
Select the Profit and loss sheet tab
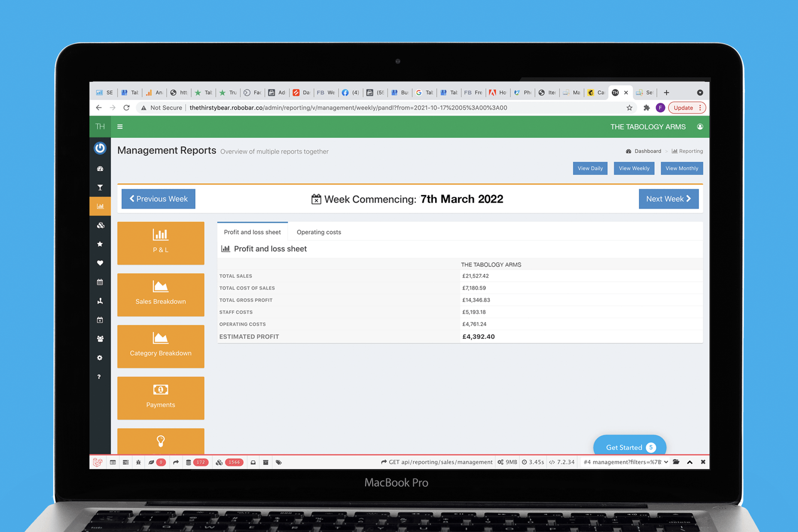[252, 232]
